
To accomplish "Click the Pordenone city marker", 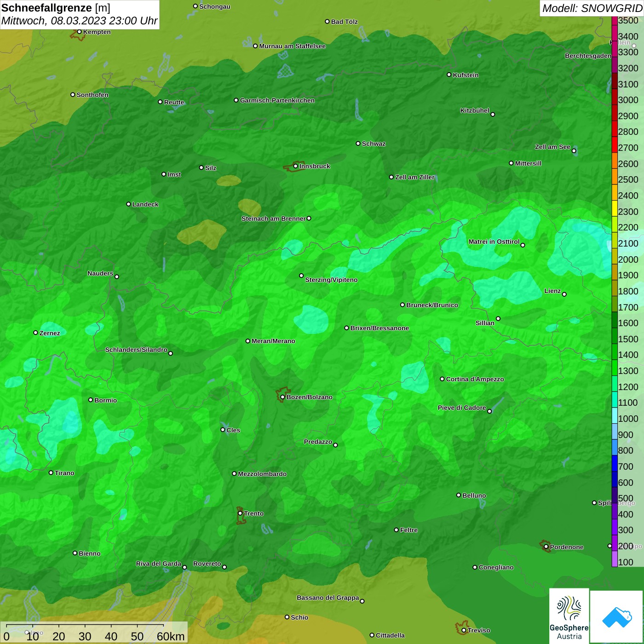I will click(546, 547).
